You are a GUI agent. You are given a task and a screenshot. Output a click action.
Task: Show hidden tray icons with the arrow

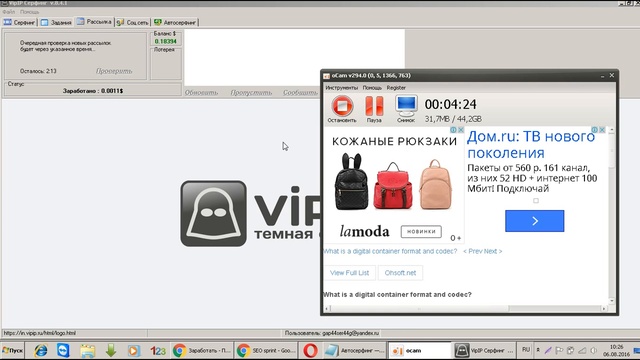coord(538,350)
